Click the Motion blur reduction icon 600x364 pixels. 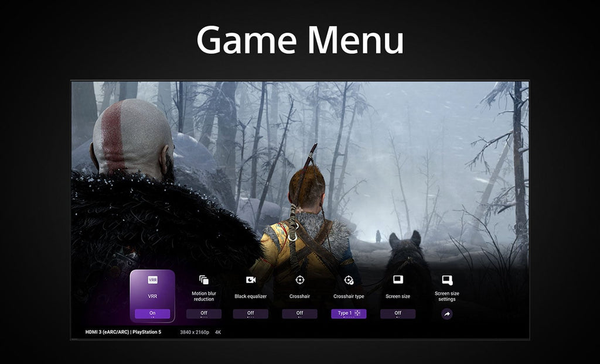click(204, 280)
